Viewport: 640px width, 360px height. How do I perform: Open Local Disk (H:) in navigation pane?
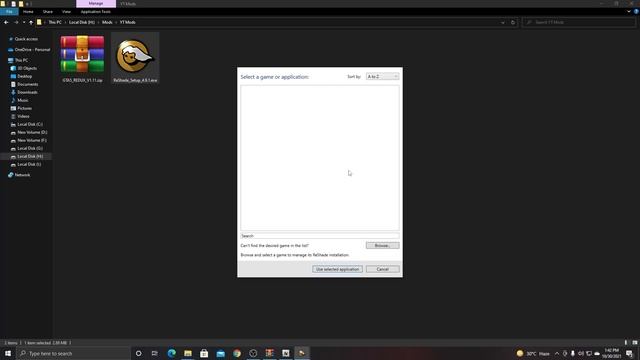coord(30,156)
